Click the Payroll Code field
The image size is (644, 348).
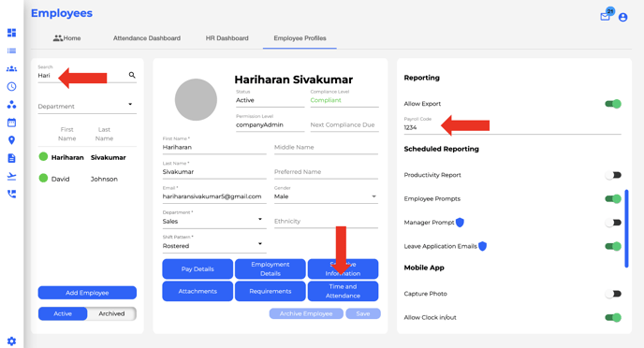[512, 127]
